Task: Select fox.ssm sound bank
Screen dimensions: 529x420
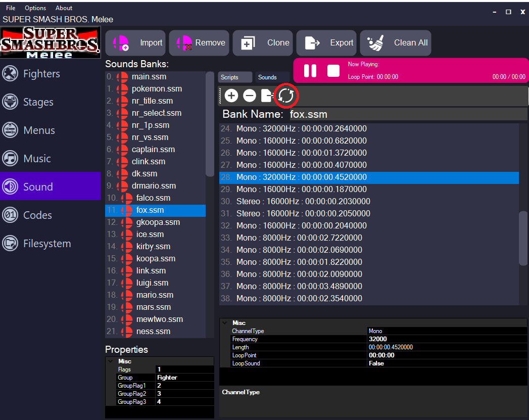Action: [156, 210]
